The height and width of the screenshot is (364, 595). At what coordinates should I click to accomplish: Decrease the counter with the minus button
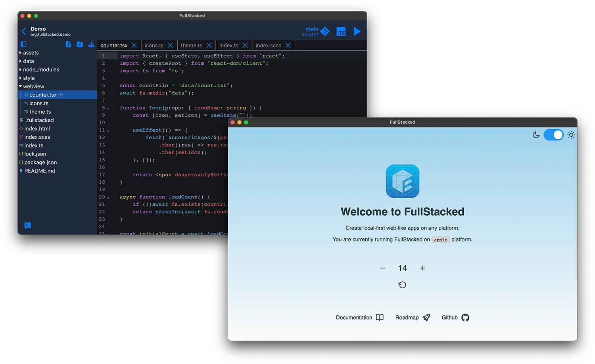383,268
